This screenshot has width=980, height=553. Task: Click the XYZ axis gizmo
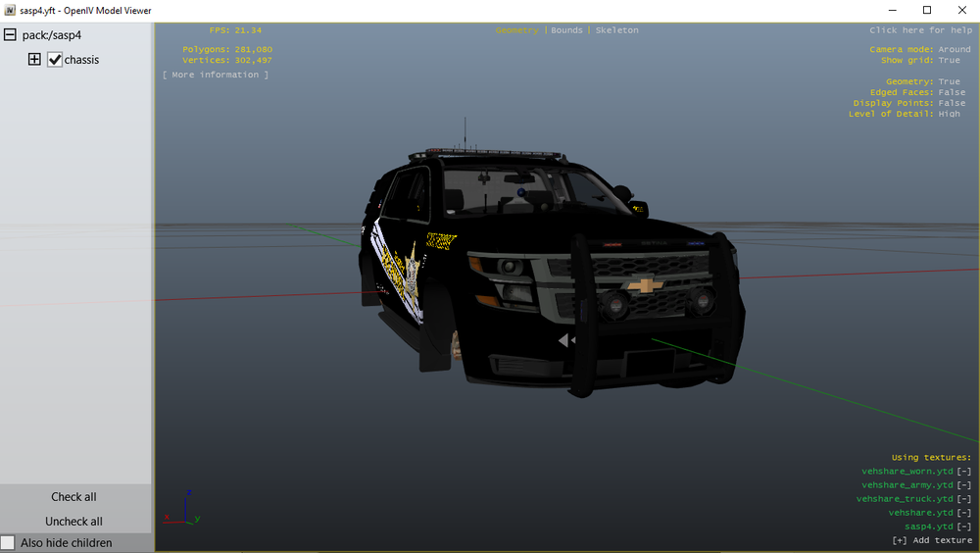(x=182, y=507)
